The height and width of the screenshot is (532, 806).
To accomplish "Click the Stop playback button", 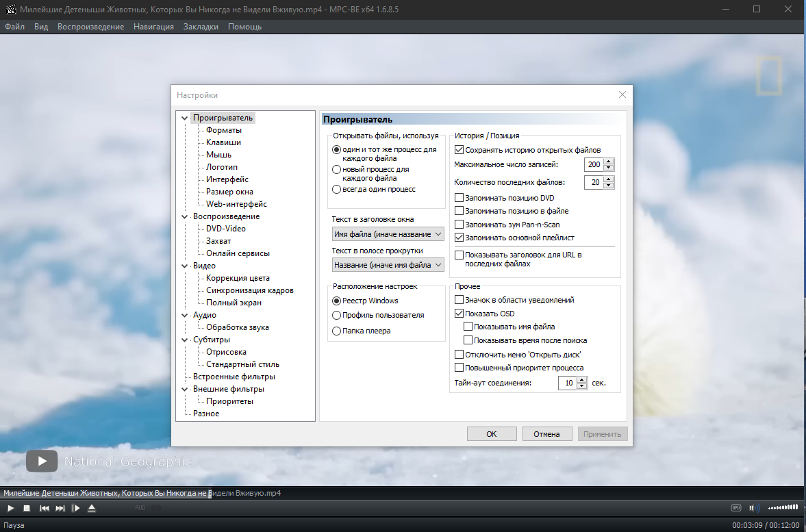I will pos(27,508).
